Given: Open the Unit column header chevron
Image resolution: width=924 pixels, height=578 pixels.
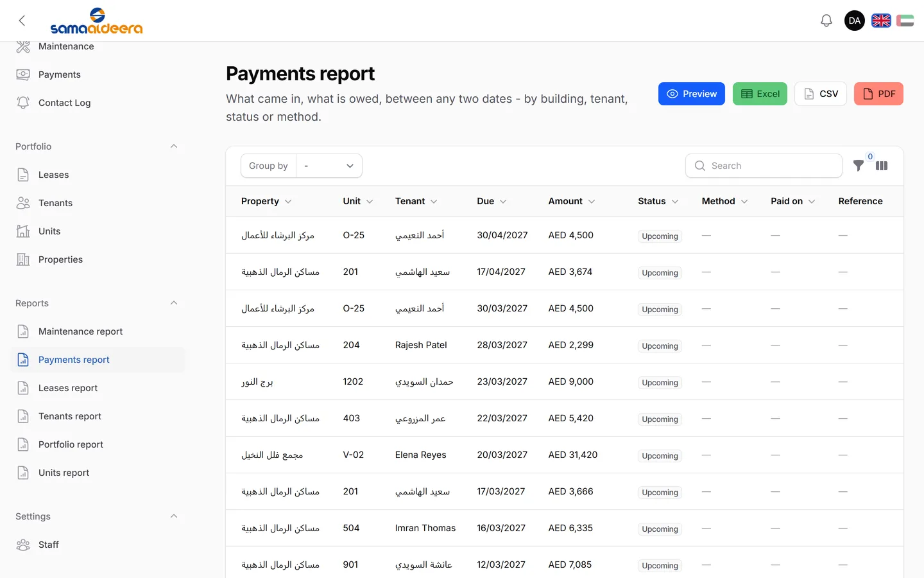Looking at the screenshot, I should point(370,202).
